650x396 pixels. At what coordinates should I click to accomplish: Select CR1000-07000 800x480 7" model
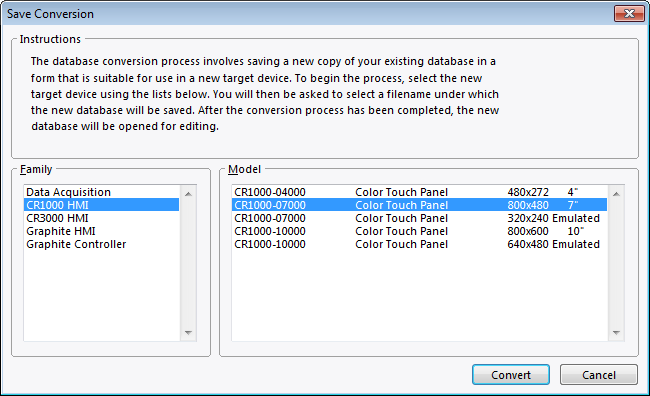tap(420, 205)
